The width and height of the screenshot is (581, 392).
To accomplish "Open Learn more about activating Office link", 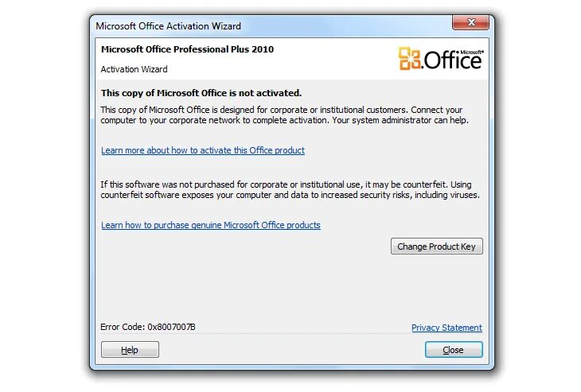I will pos(203,150).
